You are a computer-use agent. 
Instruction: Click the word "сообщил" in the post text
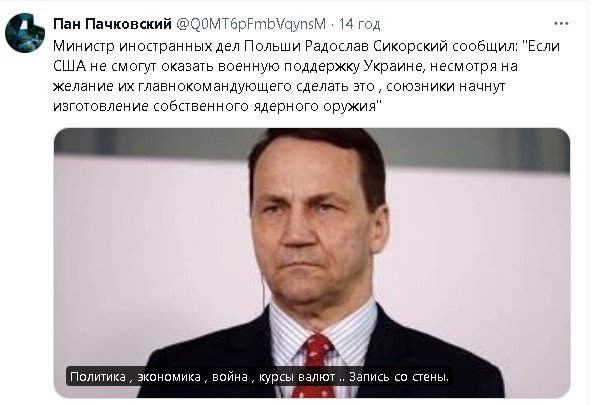484,47
